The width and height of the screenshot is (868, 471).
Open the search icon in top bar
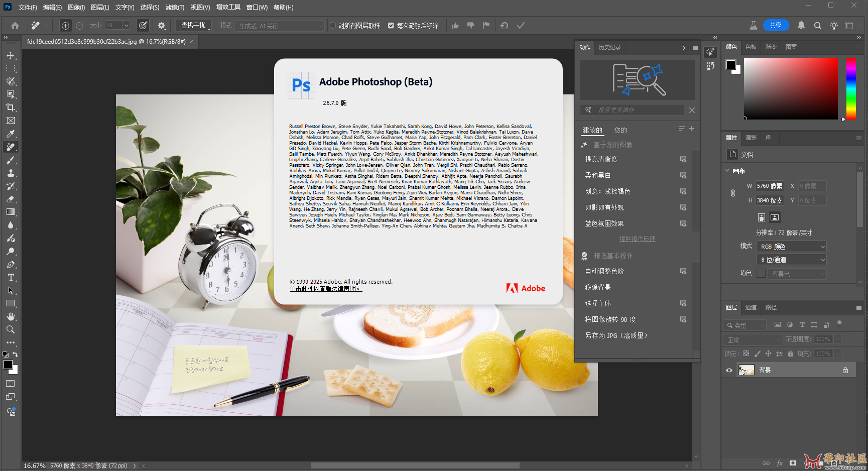point(818,25)
